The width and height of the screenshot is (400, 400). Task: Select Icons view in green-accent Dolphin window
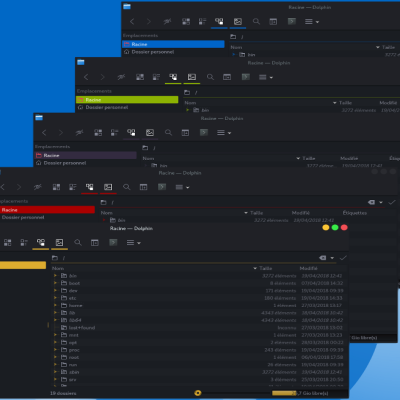[140, 77]
